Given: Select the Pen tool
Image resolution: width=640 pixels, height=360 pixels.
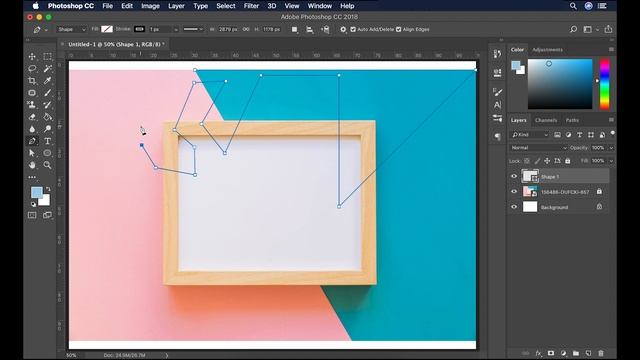Looking at the screenshot, I should pyautogui.click(x=32, y=141).
